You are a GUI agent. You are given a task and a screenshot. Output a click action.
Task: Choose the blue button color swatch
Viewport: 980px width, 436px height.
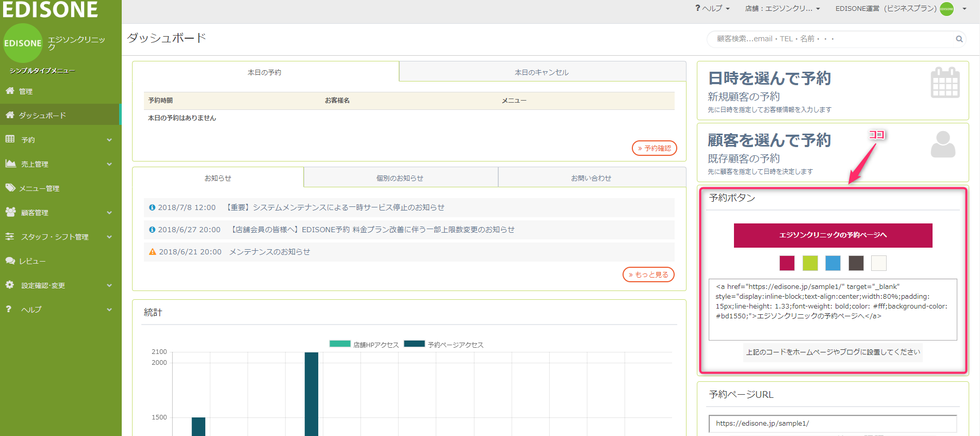pyautogui.click(x=833, y=263)
